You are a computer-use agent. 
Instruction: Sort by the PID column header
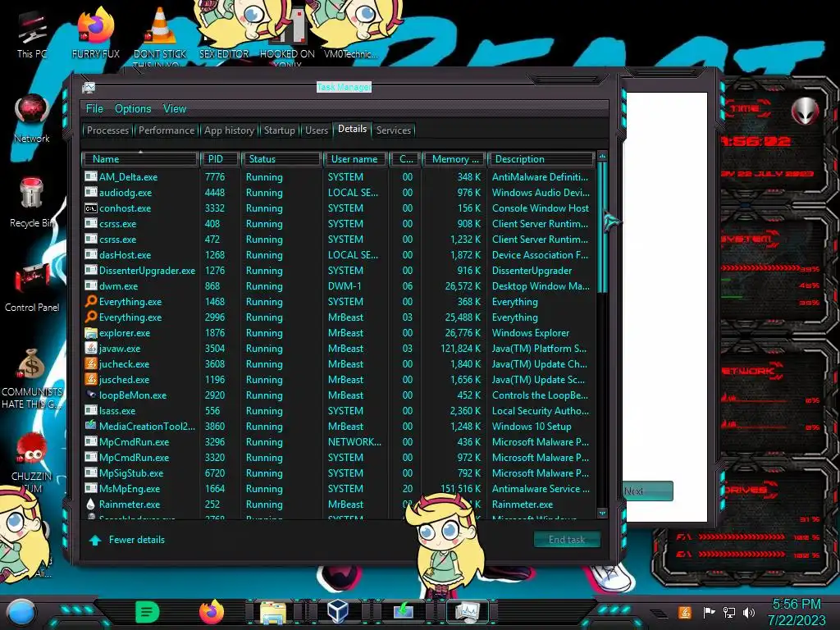click(220, 159)
